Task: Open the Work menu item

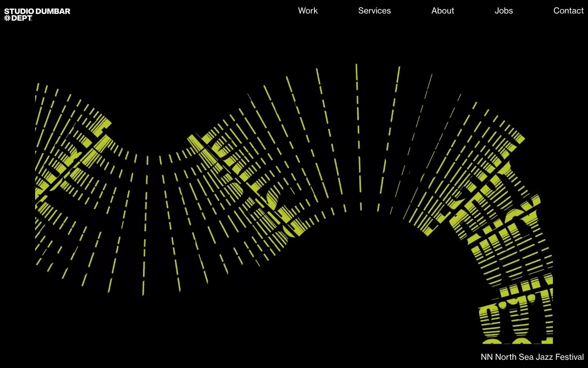Action: [x=308, y=11]
